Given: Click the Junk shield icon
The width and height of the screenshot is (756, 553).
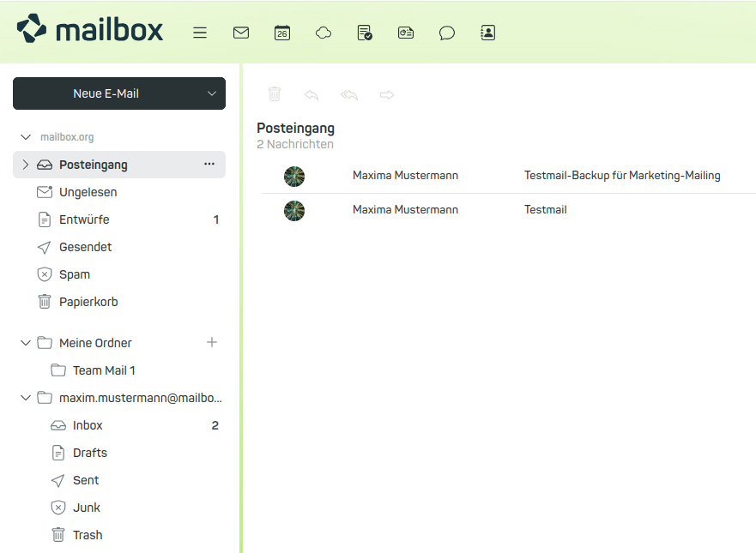Looking at the screenshot, I should click(x=57, y=508).
